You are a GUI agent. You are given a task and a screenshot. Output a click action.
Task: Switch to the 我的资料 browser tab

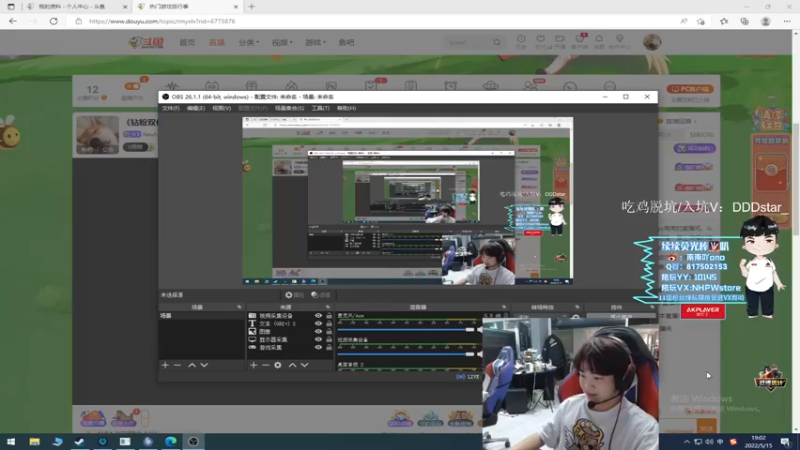pyautogui.click(x=76, y=7)
